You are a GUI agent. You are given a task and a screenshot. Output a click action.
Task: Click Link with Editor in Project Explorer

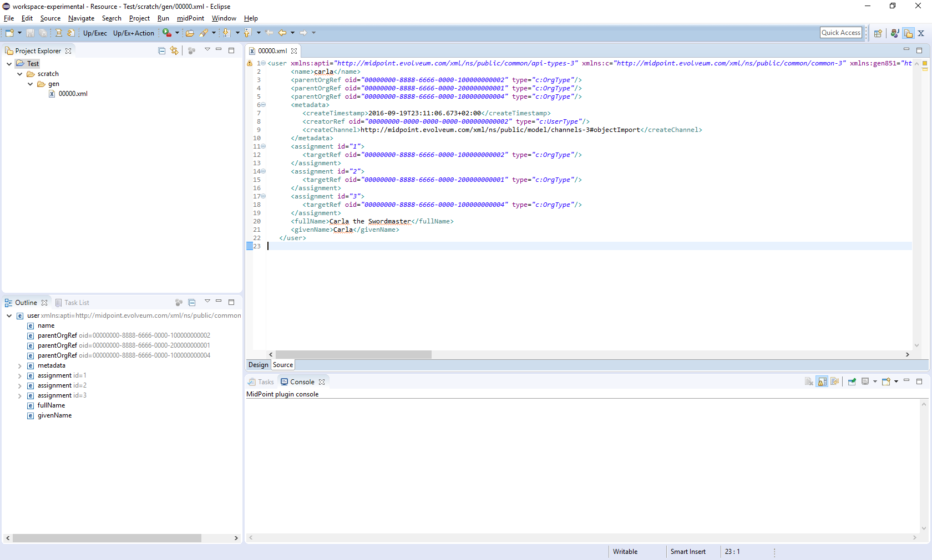(x=174, y=50)
